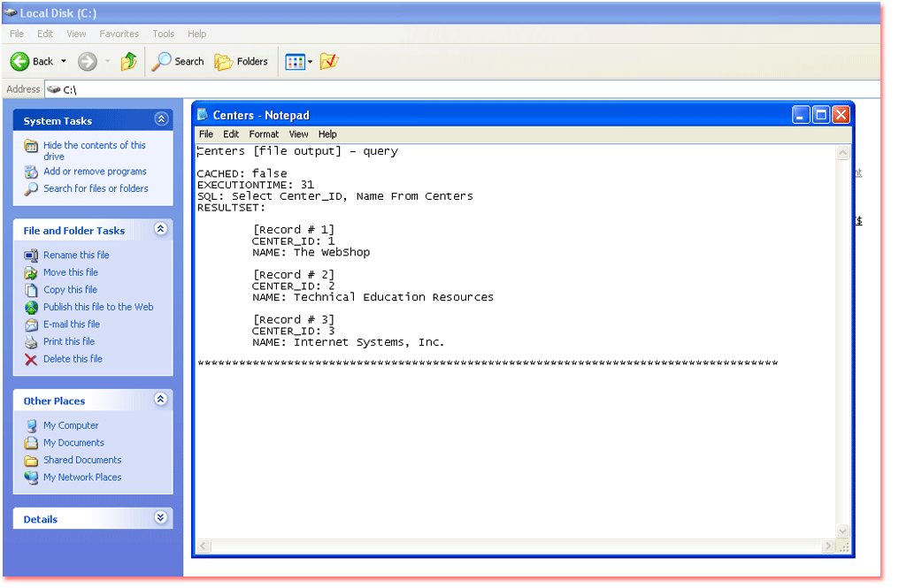Click the Forward arrow icon
This screenshot has height=588, width=899.
87,61
